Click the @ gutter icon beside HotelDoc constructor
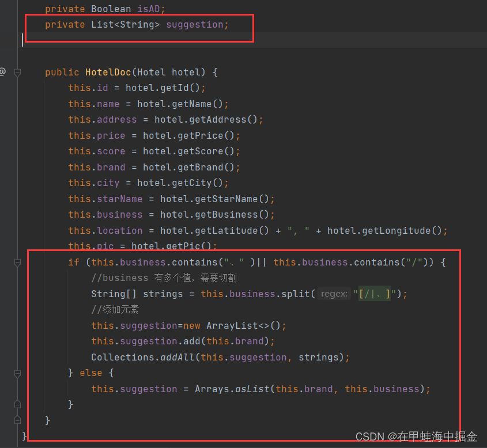This screenshot has height=448, width=487. (x=2, y=71)
